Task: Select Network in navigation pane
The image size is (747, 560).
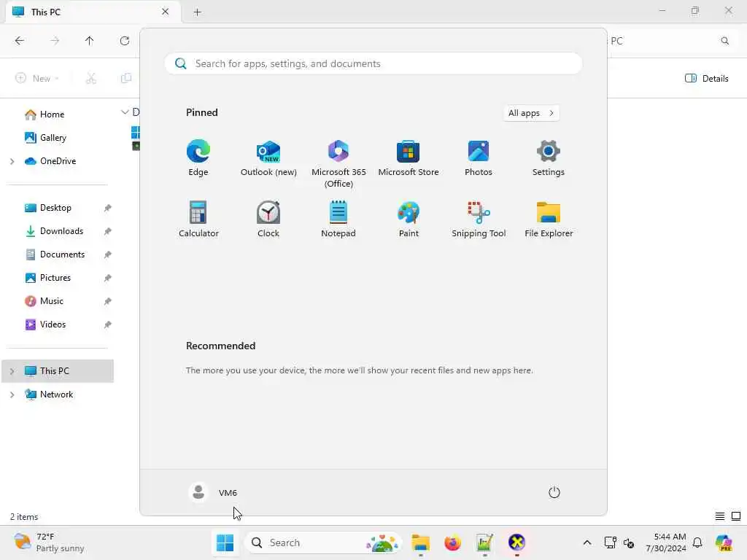Action: tap(56, 394)
